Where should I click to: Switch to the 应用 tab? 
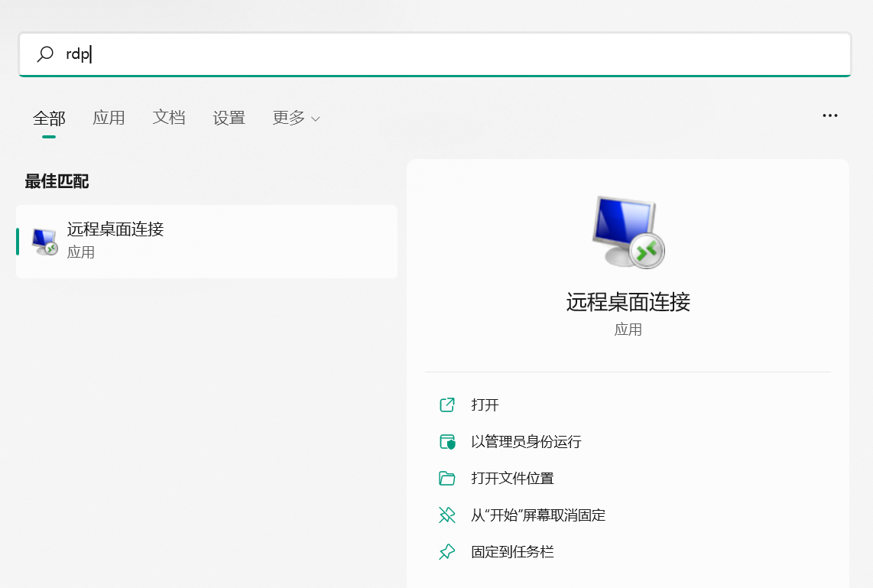coord(109,118)
